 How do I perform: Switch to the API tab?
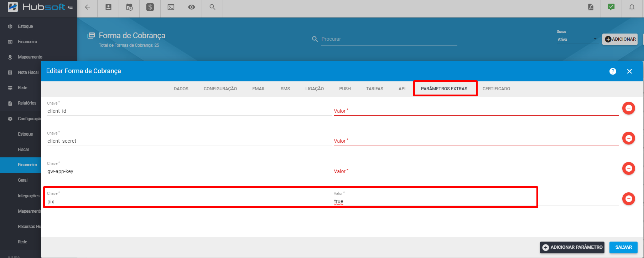[x=402, y=89]
